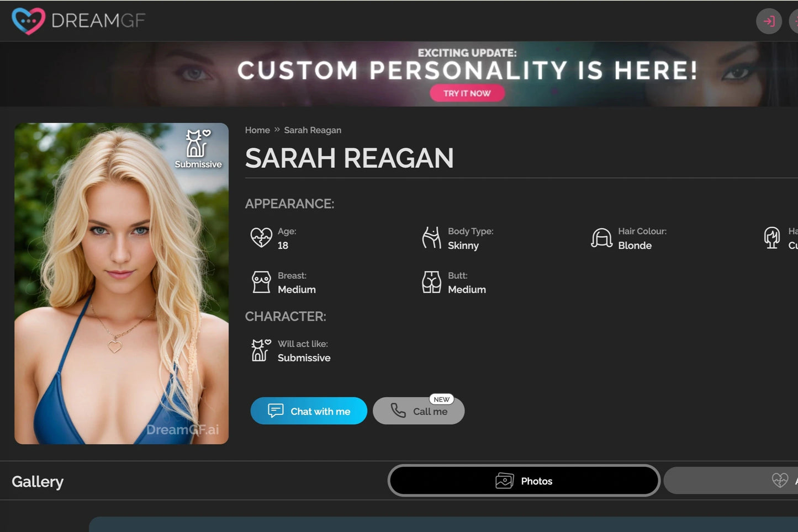Go to Home via breadcrumb

257,130
